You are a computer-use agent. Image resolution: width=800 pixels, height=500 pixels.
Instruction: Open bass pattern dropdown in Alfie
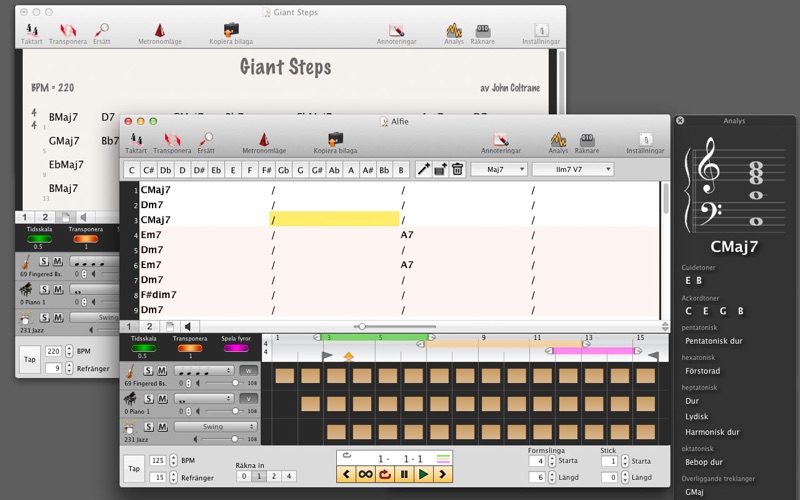pyautogui.click(x=204, y=370)
